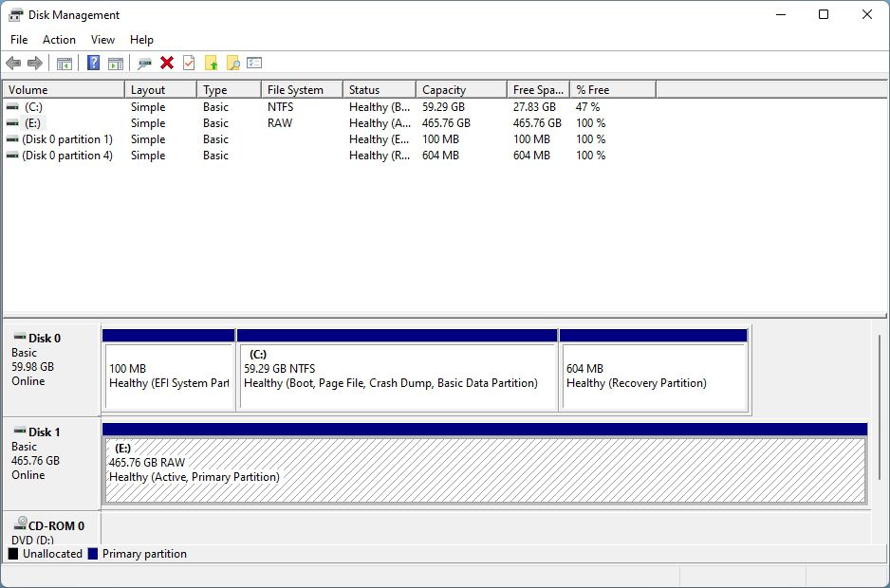Open the View menu

pos(102,40)
